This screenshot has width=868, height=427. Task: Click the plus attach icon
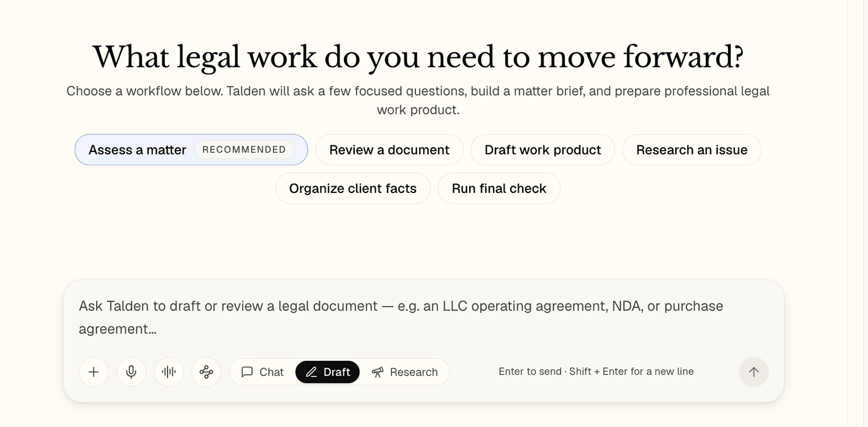(94, 372)
